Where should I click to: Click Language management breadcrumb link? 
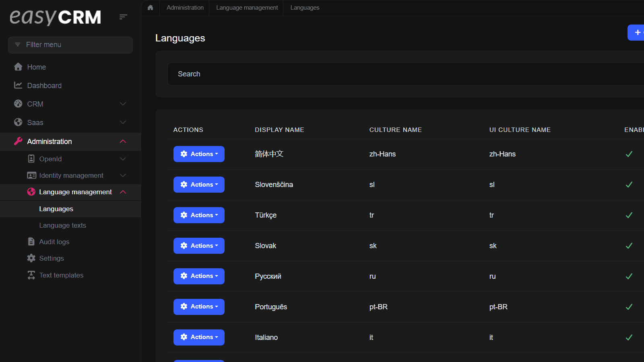tap(247, 8)
